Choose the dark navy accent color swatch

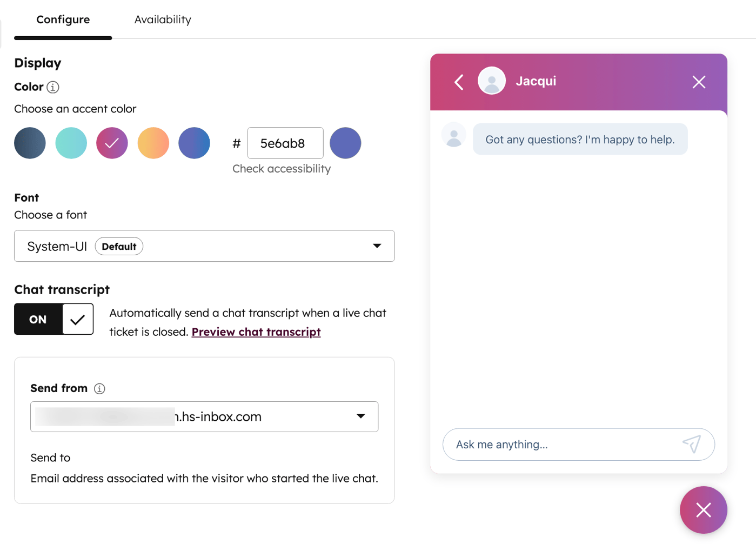[30, 143]
